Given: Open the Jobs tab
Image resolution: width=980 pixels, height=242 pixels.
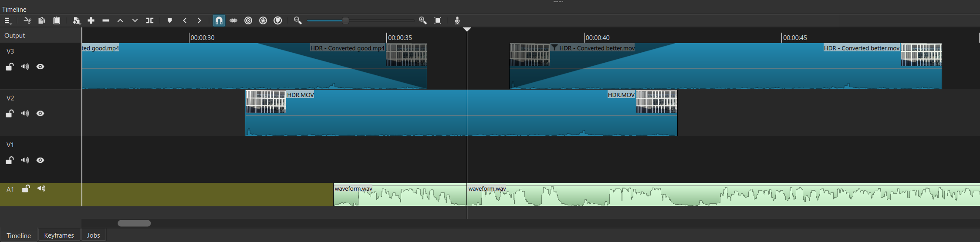Looking at the screenshot, I should [94, 235].
